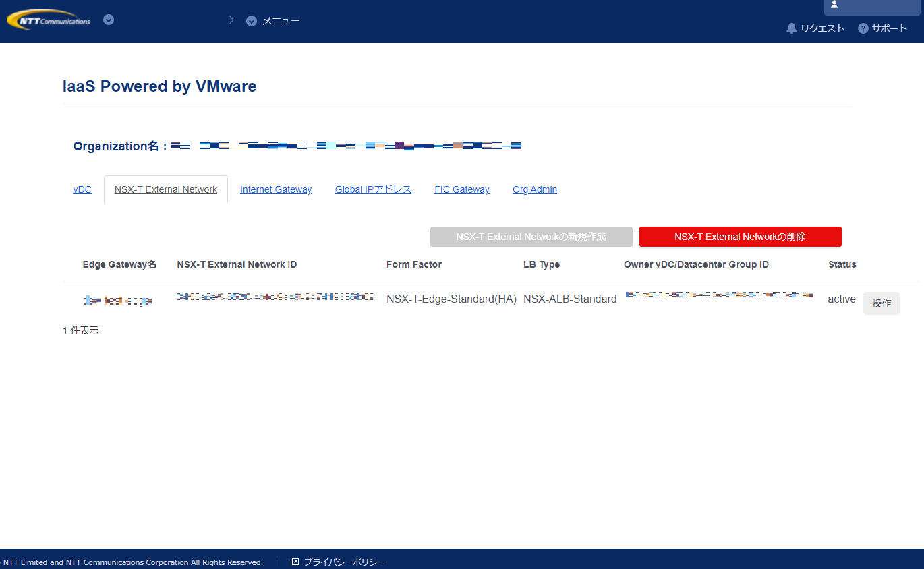Screen dimensions: 924x569
Task: Switch to the vDC tab
Action: click(82, 189)
